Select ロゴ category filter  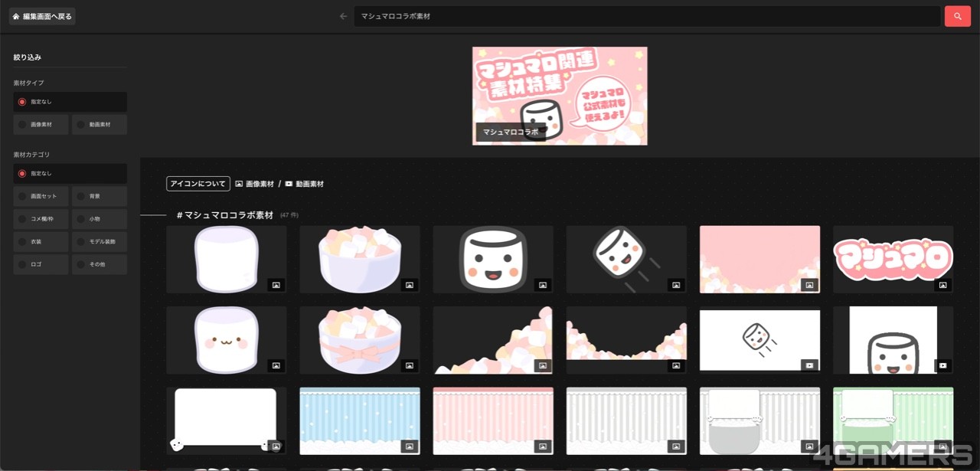tap(41, 264)
